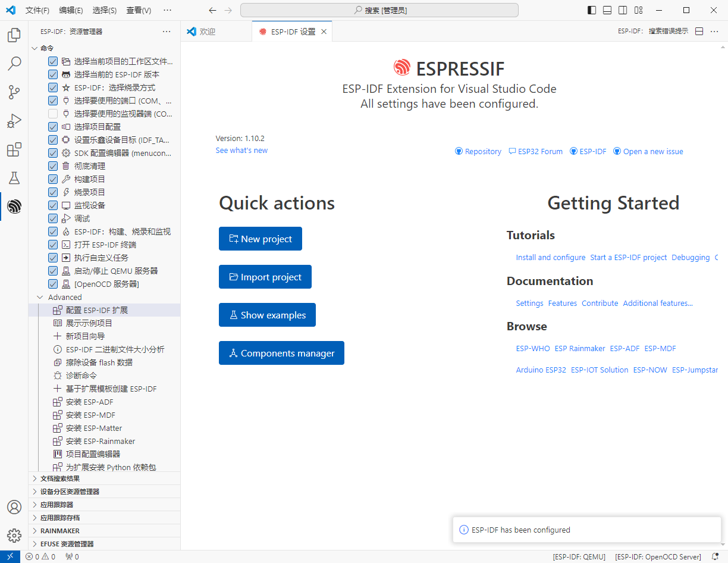Open sidebar views ellipsis menu

click(x=167, y=32)
